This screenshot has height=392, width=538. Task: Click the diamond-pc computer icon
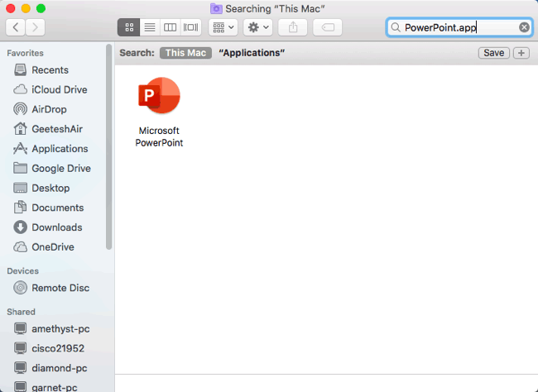tap(20, 368)
